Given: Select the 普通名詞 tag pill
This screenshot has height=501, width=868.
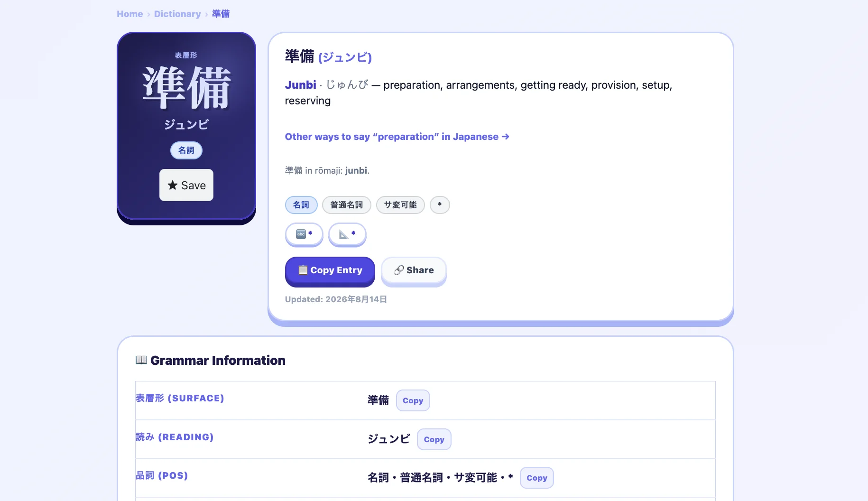Looking at the screenshot, I should (x=347, y=205).
